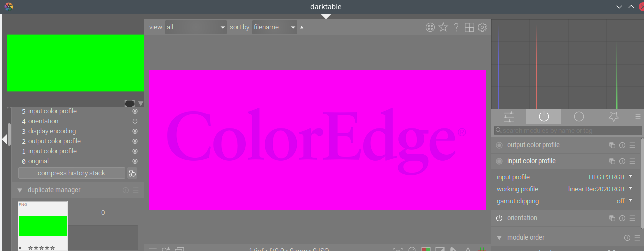
Task: Open presets menu for orientation module
Action: tap(632, 218)
